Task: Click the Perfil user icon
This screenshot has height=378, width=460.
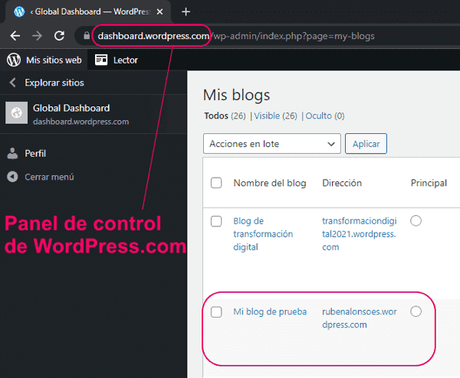Action: tap(13, 153)
